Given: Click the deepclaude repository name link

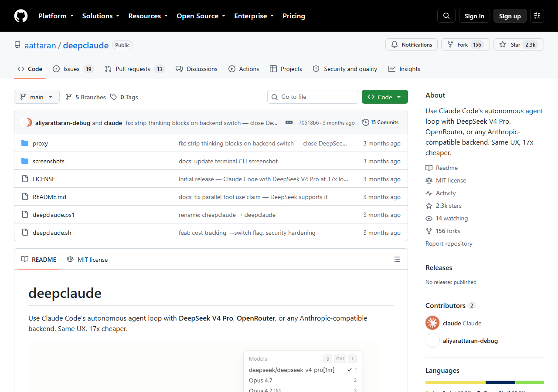Looking at the screenshot, I should [86, 45].
